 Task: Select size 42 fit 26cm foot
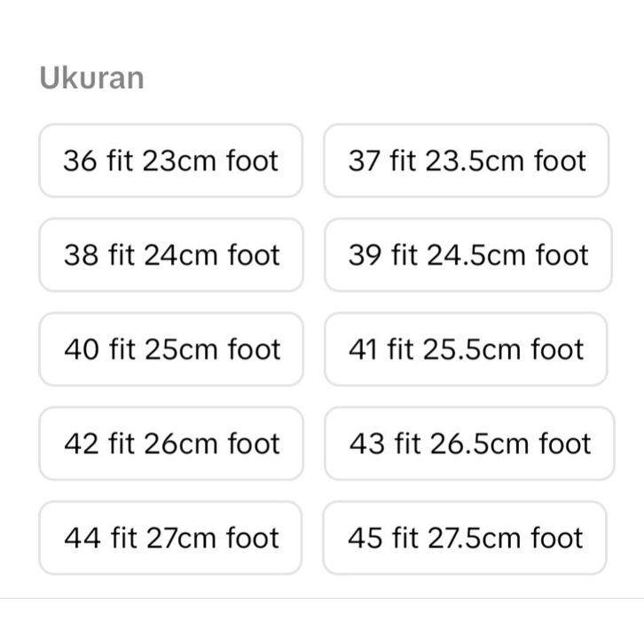coord(171,443)
